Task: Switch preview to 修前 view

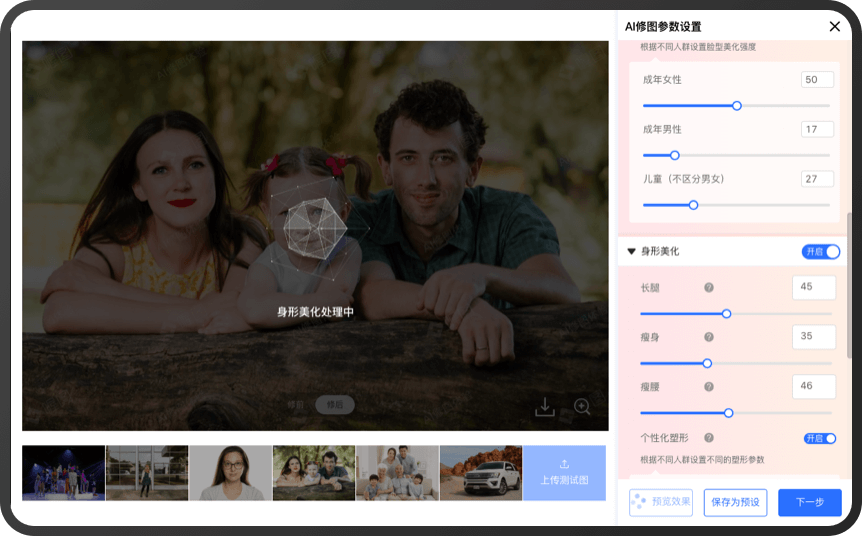Action: (296, 405)
